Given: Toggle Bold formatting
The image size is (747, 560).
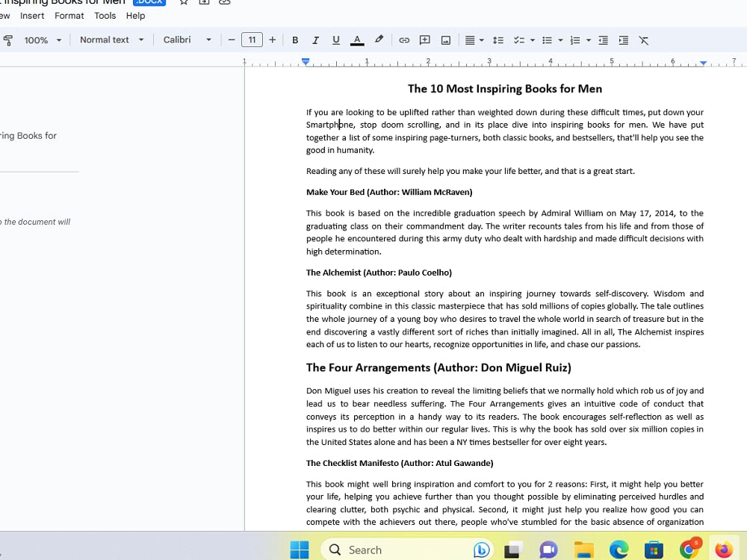Looking at the screenshot, I should [x=295, y=40].
